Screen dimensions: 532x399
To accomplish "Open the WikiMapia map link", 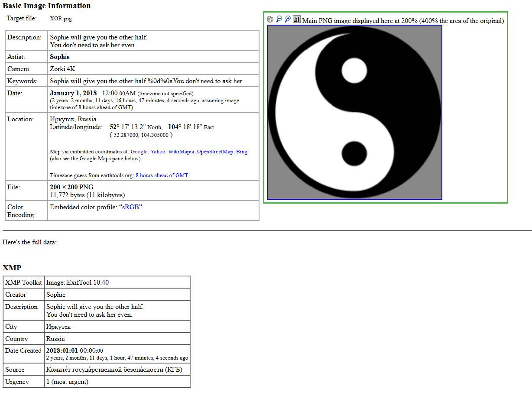I will [181, 152].
